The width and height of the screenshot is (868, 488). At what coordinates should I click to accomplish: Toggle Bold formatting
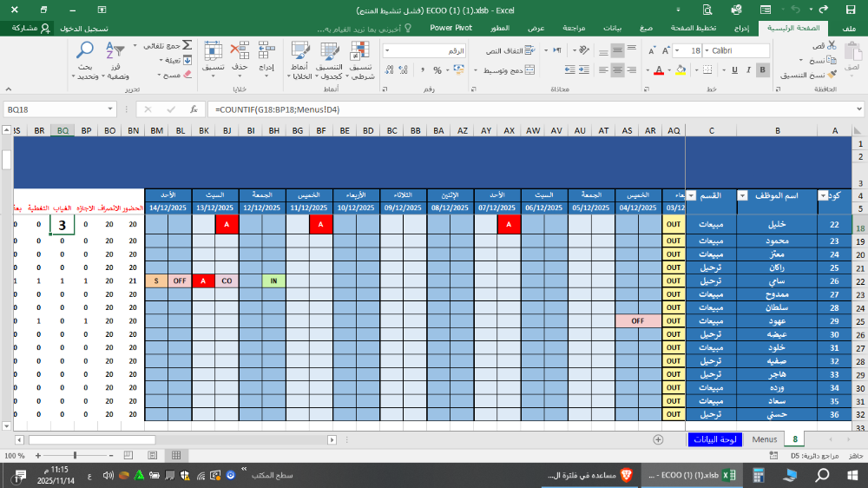(x=762, y=70)
